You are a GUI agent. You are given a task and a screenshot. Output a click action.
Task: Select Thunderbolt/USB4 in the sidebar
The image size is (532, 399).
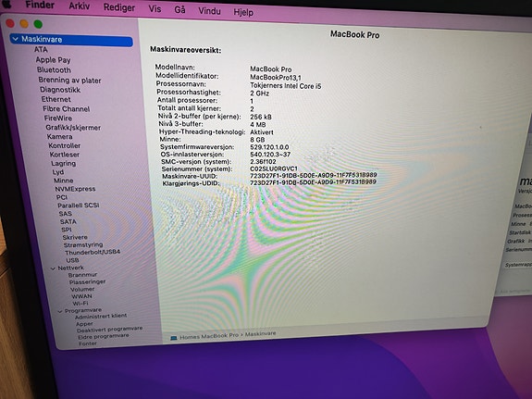[93, 252]
